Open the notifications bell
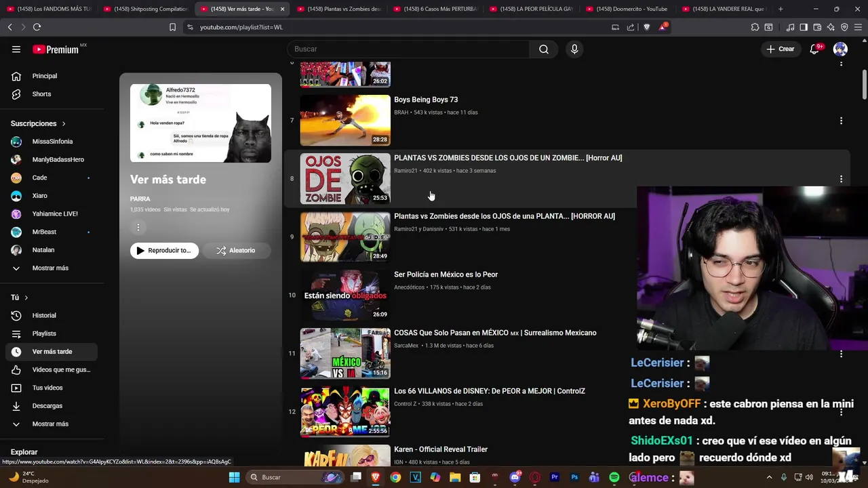The height and width of the screenshot is (488, 868). [814, 49]
